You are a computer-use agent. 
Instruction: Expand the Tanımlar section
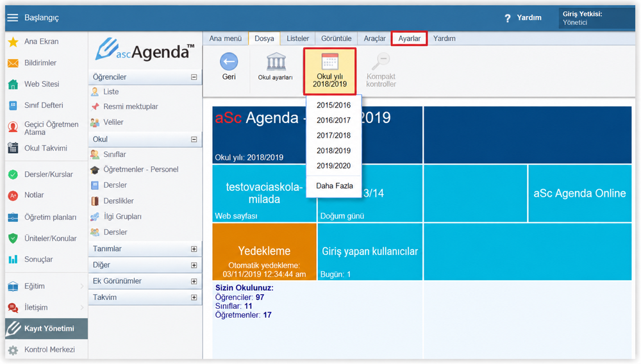[x=194, y=249]
